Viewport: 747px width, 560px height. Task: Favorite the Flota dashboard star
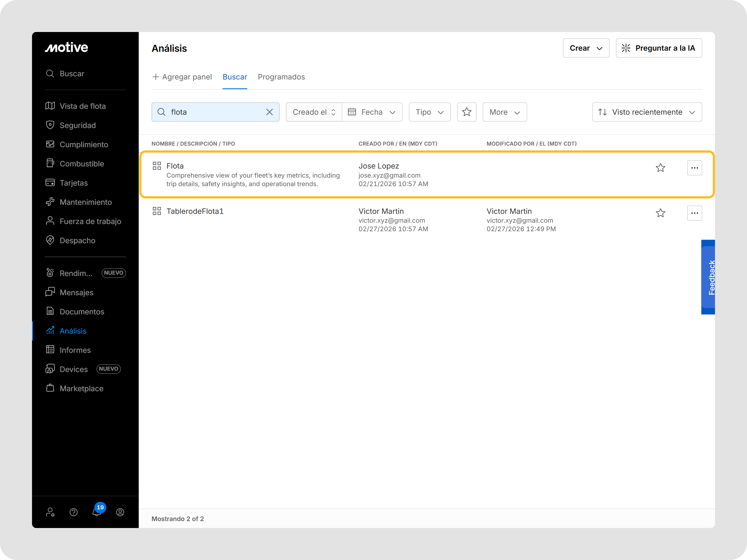pos(660,168)
